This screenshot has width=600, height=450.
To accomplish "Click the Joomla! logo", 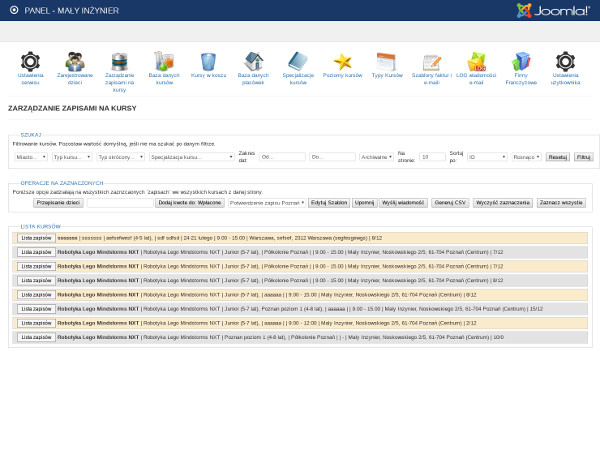I will pyautogui.click(x=553, y=10).
